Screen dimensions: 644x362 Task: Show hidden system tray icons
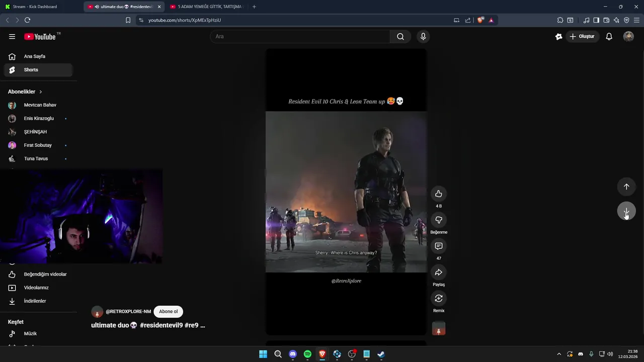pos(558,354)
